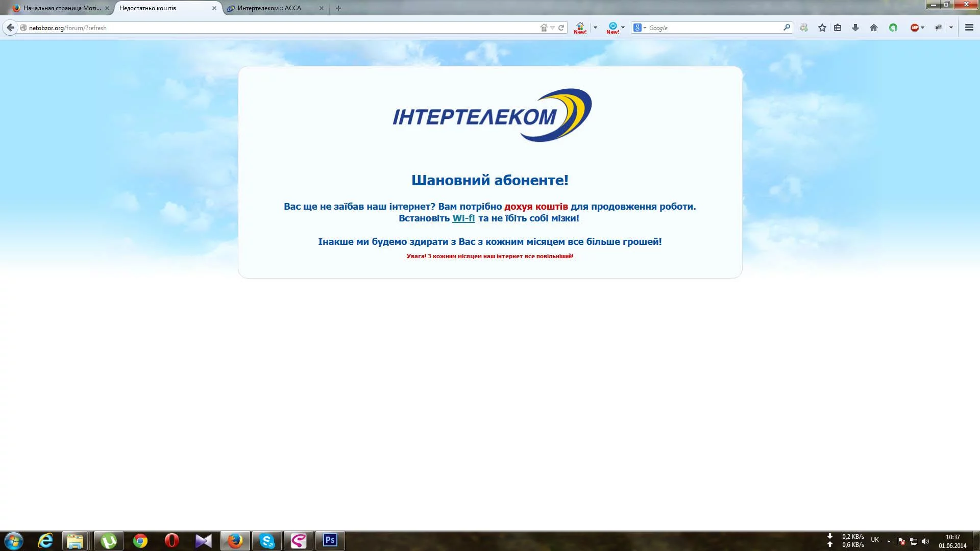Screen dimensions: 980x551
Task: Bookmark this page with the star icon
Action: [822, 28]
